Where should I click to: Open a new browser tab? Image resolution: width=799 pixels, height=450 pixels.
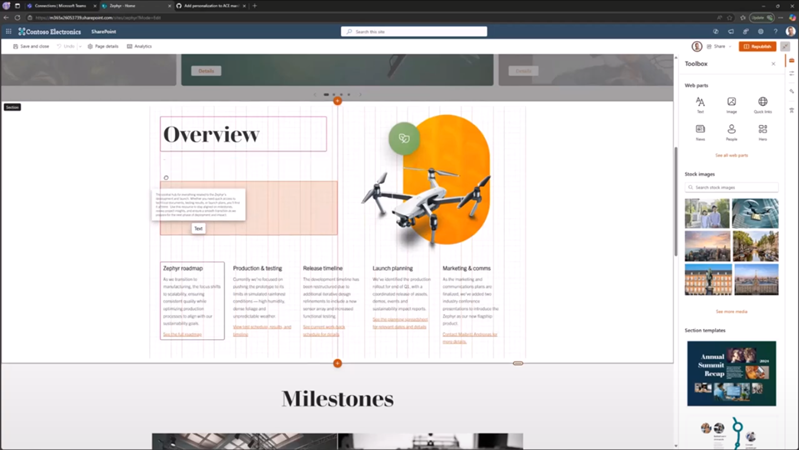(255, 6)
